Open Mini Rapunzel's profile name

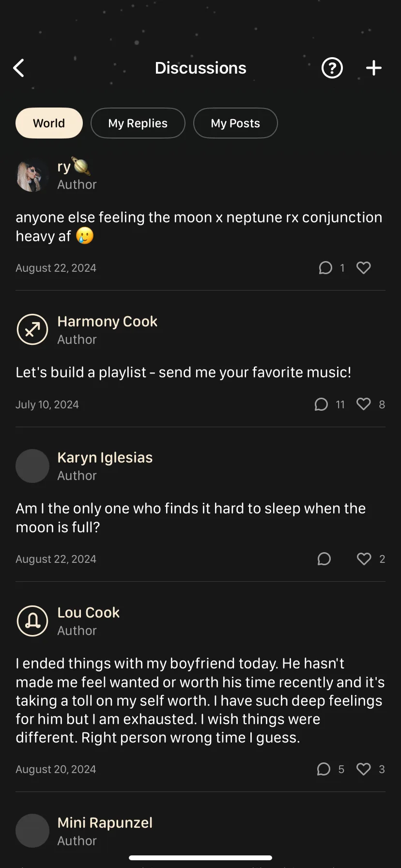coord(105,822)
